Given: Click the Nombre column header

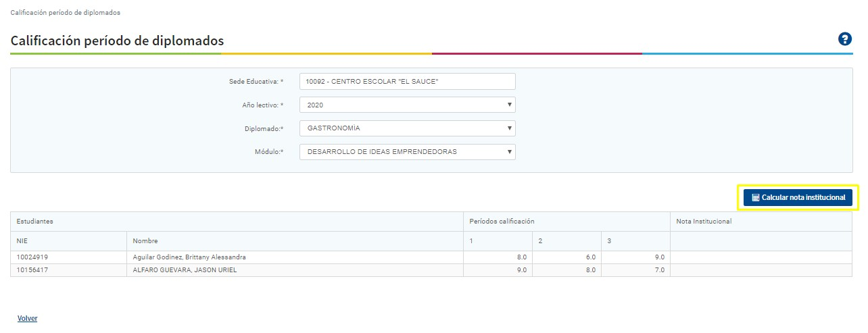Looking at the screenshot, I should pos(145,241).
